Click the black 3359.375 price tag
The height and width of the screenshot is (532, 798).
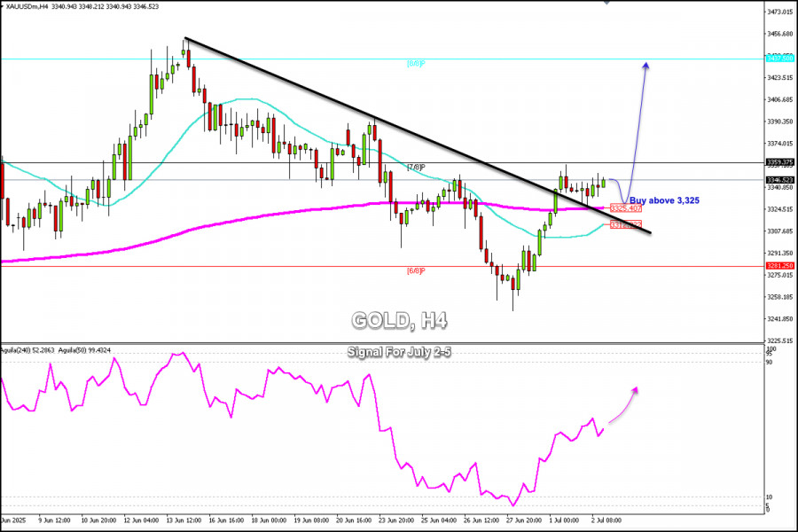[780, 162]
